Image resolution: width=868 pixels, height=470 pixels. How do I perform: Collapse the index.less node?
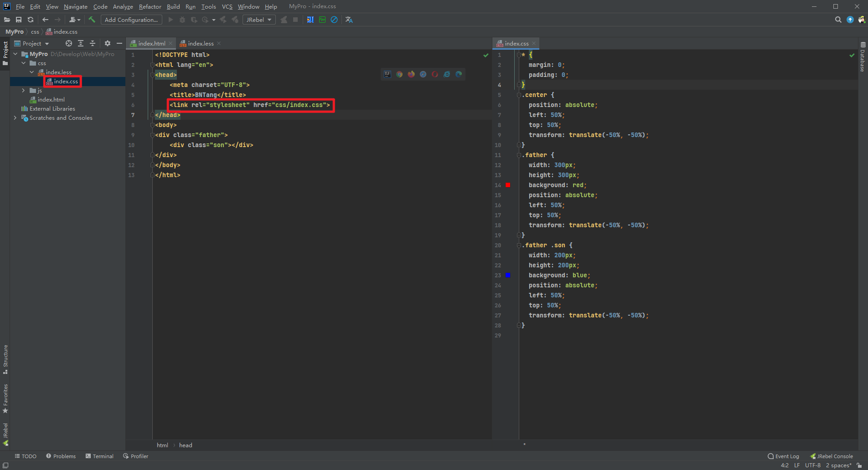(31, 72)
